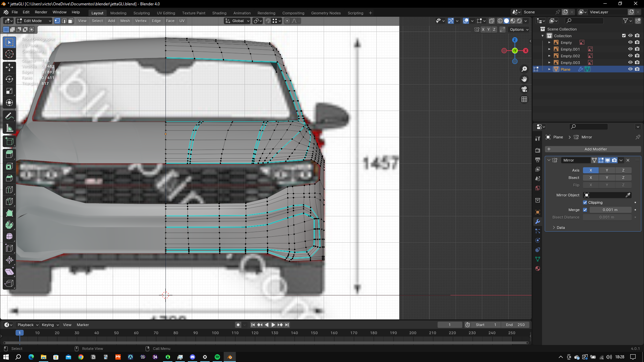Select the Extrude Region tool
644x362 pixels.
coord(9,154)
